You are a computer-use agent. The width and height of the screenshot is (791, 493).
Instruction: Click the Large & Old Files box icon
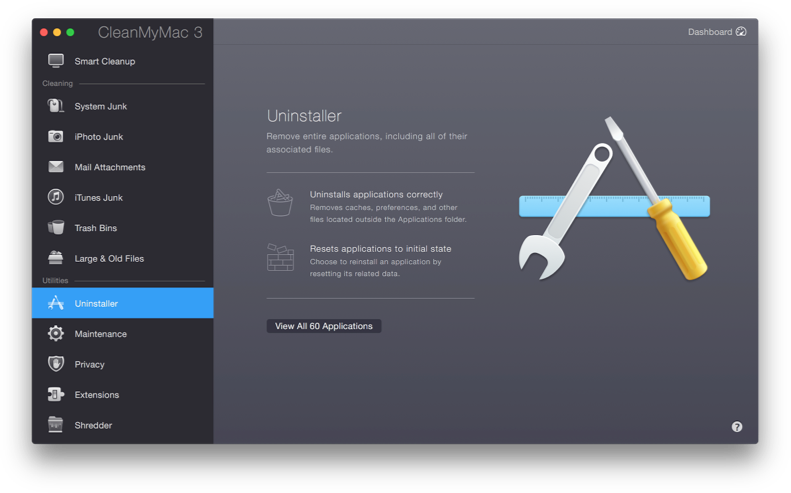click(x=55, y=258)
